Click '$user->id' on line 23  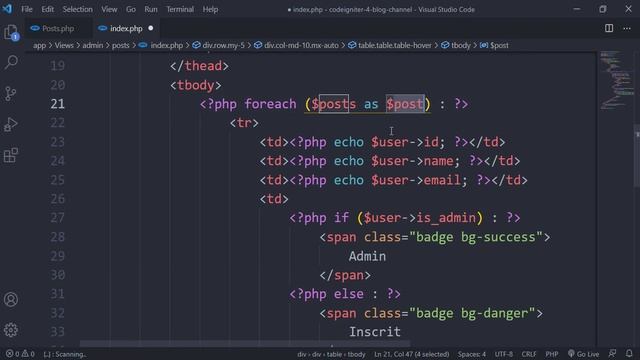click(x=405, y=142)
